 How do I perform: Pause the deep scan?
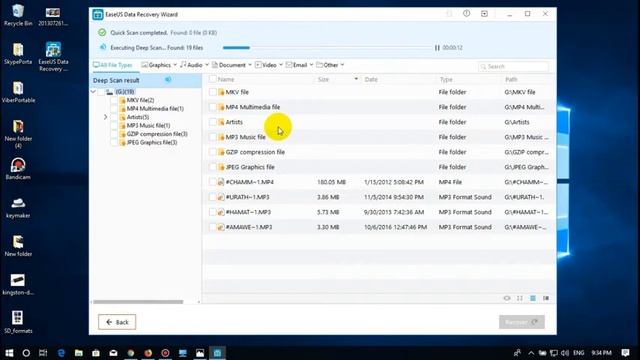(x=437, y=48)
